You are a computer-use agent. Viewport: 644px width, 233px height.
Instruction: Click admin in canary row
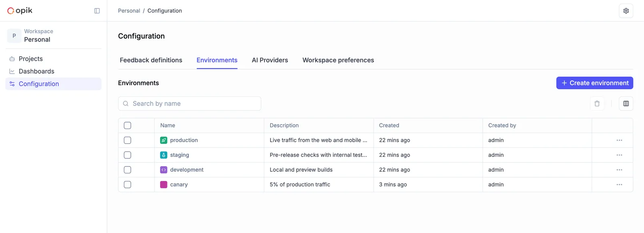[496, 185]
